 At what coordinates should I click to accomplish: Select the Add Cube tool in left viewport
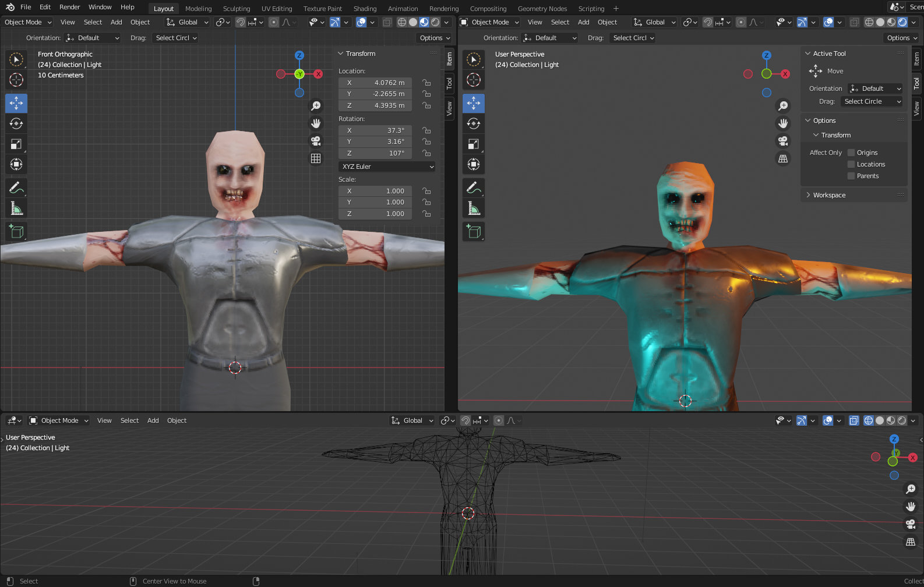[16, 231]
